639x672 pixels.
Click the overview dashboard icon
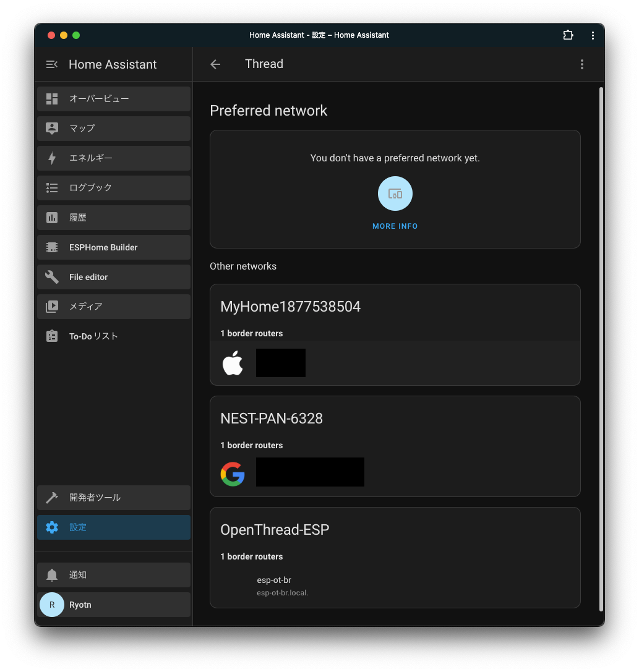52,99
